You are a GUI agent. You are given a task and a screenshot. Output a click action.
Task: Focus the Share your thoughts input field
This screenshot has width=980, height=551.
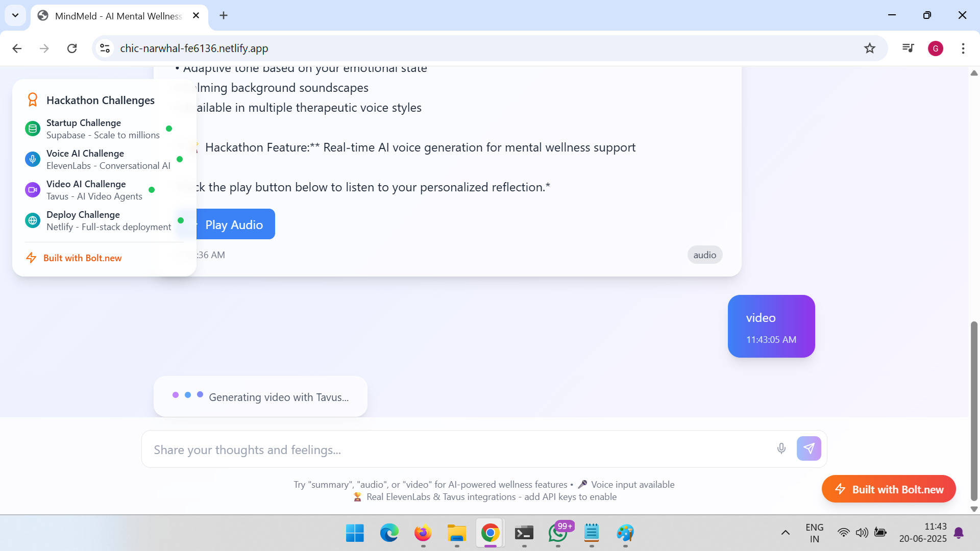tap(459, 449)
